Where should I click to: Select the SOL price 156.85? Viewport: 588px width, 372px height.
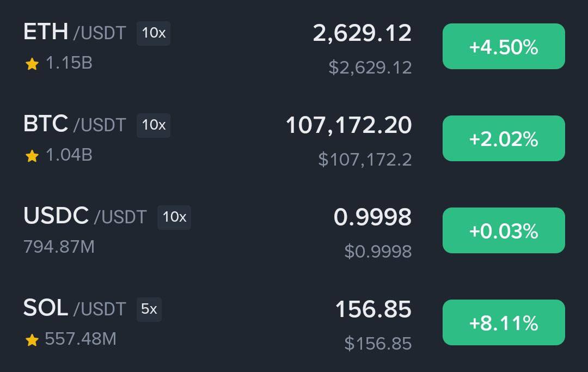(373, 309)
